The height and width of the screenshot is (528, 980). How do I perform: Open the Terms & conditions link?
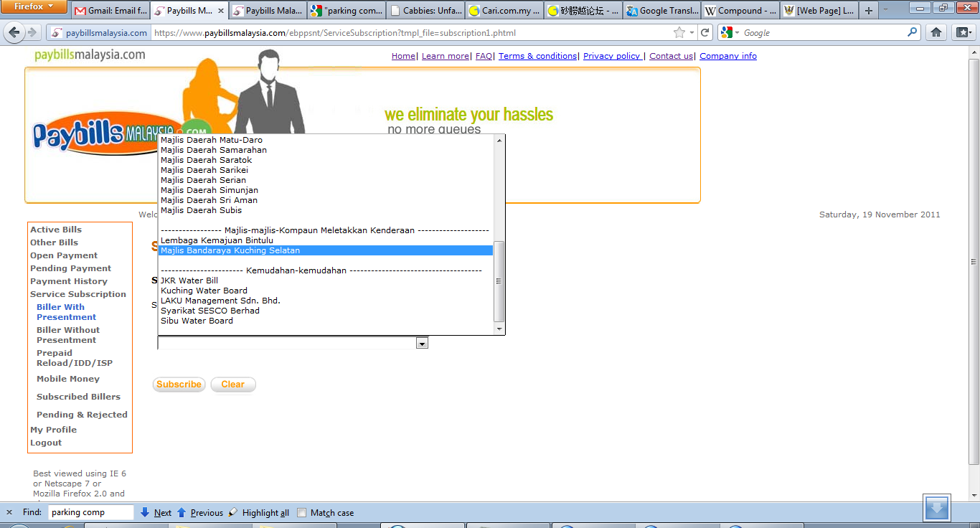537,56
